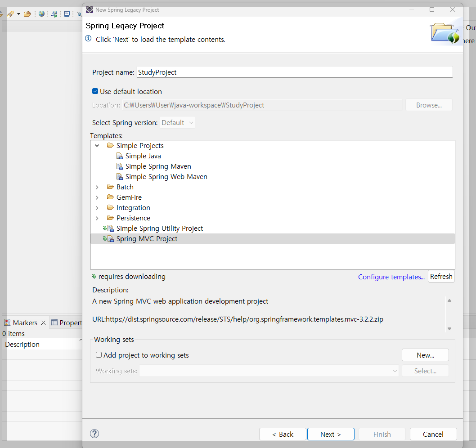Image resolution: width=476 pixels, height=448 pixels.
Task: Maximize the New Spring Legacy Project dialog
Action: pyautogui.click(x=431, y=9)
